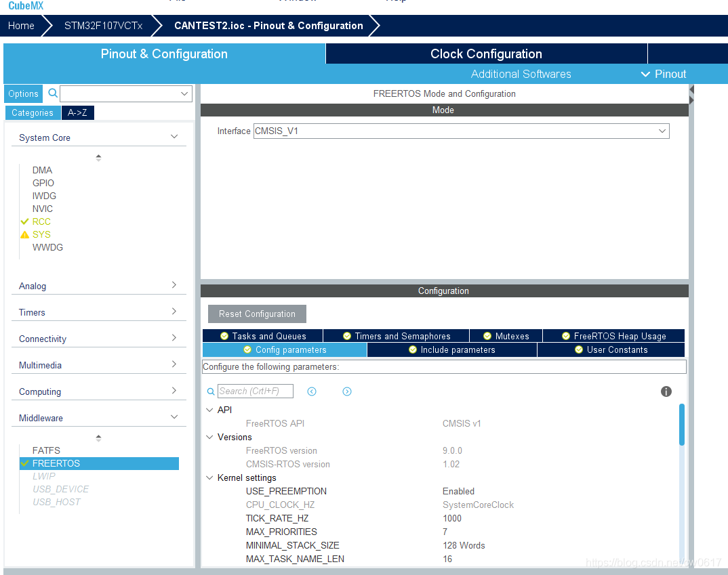Image resolution: width=728 pixels, height=575 pixels.
Task: Click the CANTEST2.ioc breadcrumb
Action: tap(268, 26)
